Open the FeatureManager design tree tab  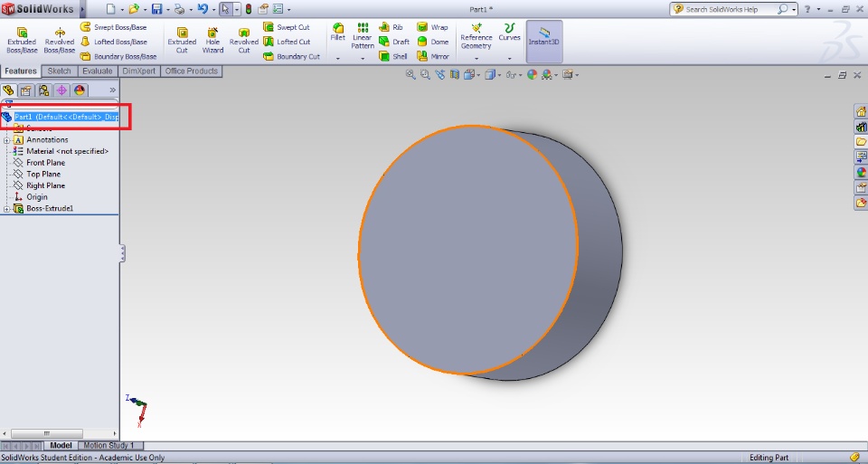(8, 90)
